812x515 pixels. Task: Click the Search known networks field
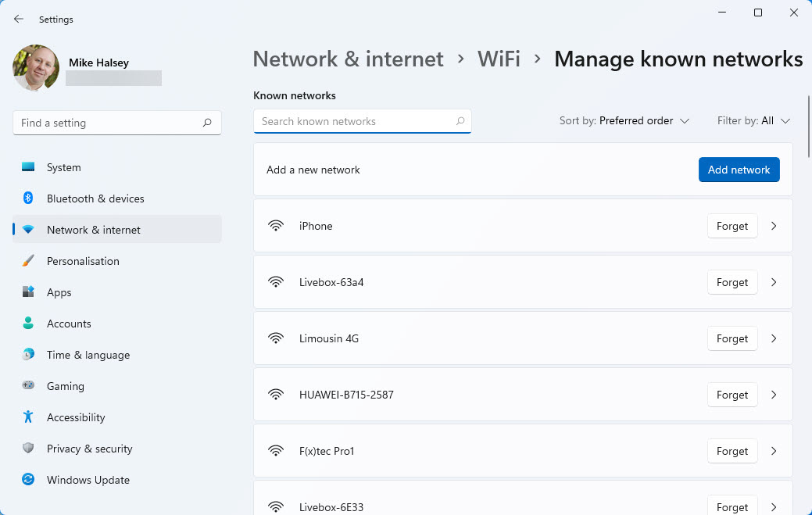pos(356,121)
